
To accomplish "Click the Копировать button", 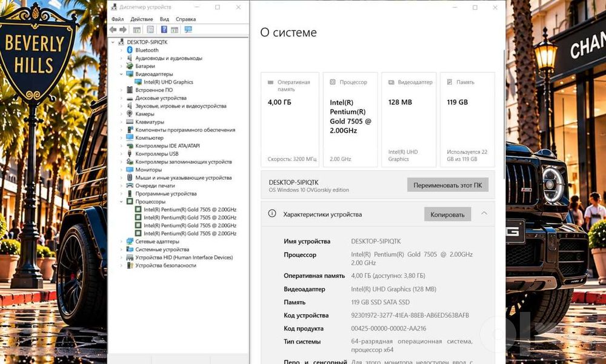I will tap(448, 214).
